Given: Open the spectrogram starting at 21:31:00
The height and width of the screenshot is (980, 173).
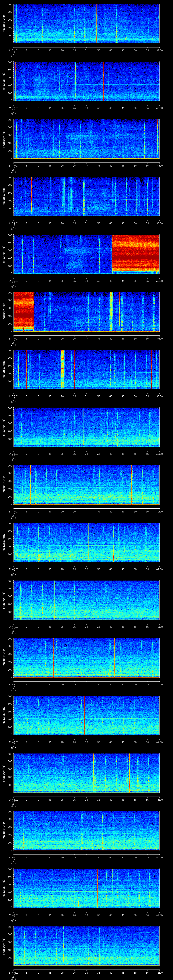Looking at the screenshot, I should click(x=86, y=24).
